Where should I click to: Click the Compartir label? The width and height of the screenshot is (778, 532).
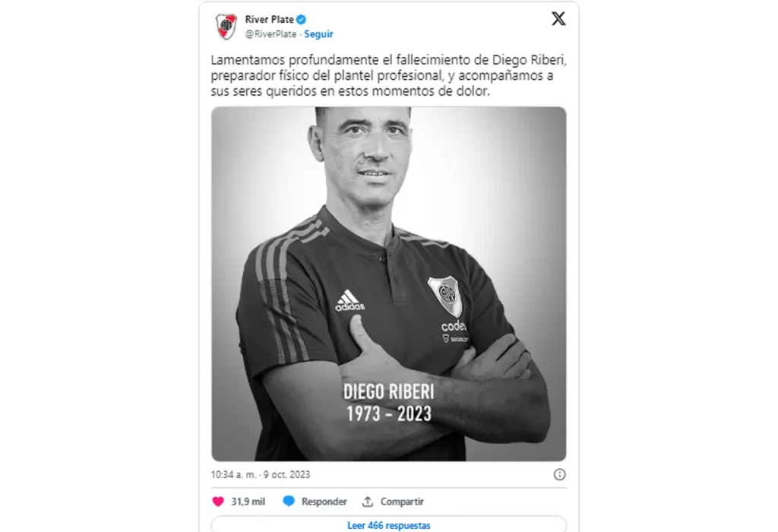tap(402, 502)
